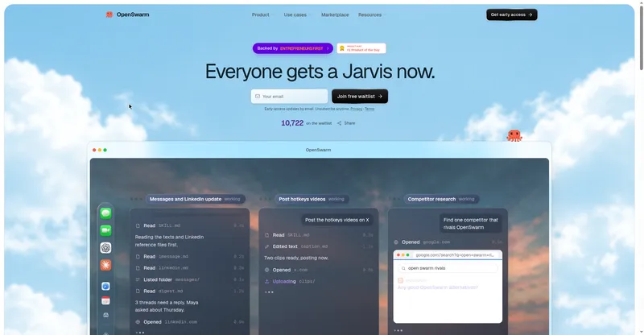Open the orange starburst app in the dock
644x335 pixels.
106,265
